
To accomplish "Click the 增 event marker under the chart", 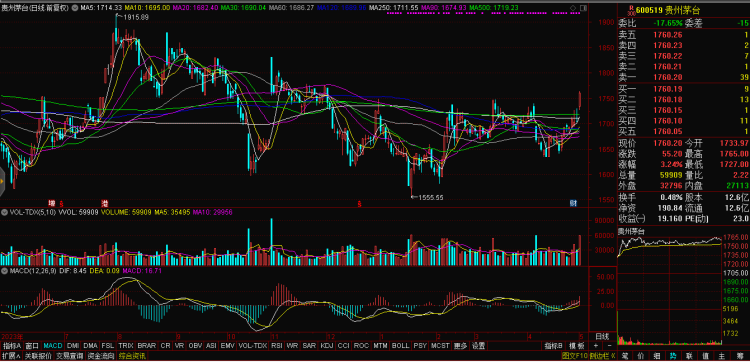I will tap(51, 203).
